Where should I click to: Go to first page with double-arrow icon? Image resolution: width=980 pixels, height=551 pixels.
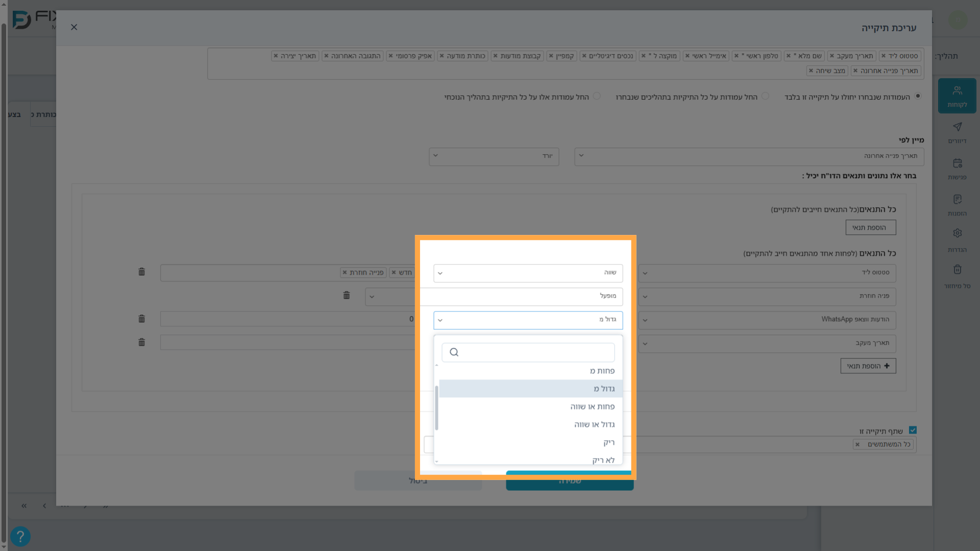pos(24,506)
